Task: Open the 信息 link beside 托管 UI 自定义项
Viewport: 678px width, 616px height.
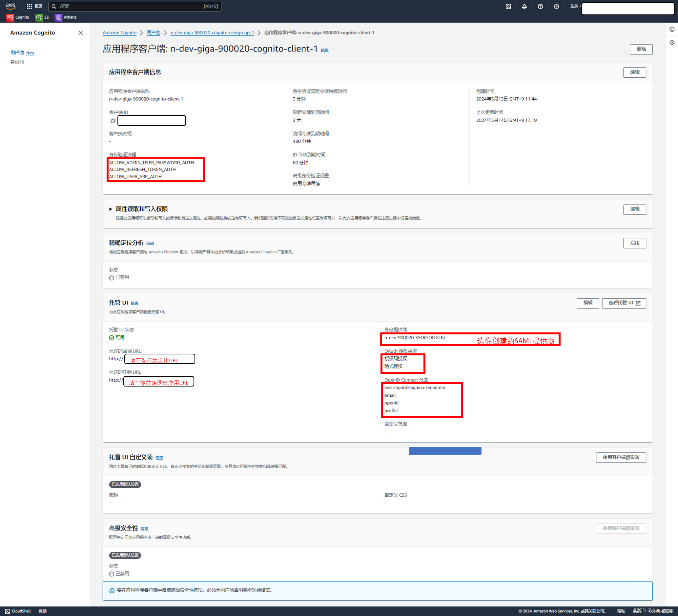Action: point(159,458)
